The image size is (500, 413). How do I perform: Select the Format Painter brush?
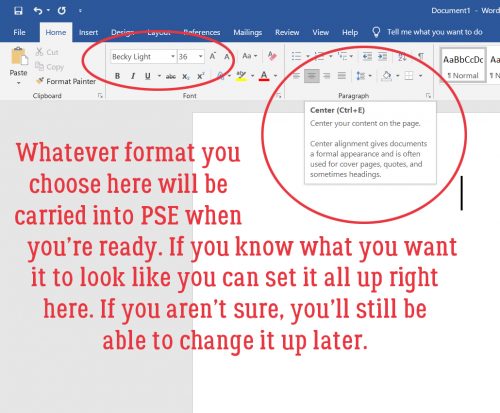(x=66, y=81)
